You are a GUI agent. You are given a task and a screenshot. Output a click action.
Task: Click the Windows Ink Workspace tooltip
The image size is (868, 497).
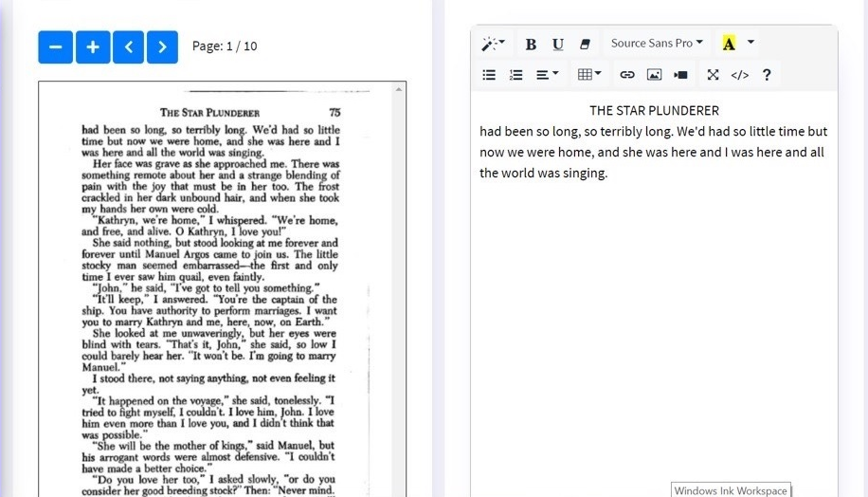click(x=731, y=490)
